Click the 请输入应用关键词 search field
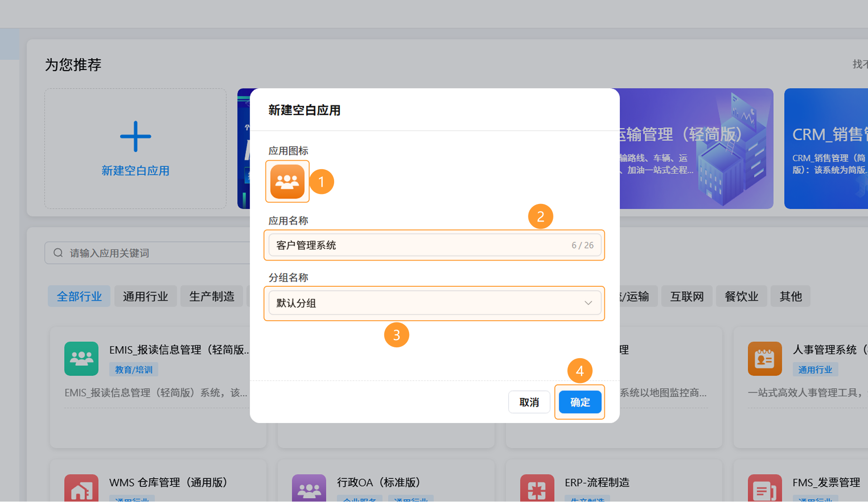The width and height of the screenshot is (868, 502). (x=147, y=253)
